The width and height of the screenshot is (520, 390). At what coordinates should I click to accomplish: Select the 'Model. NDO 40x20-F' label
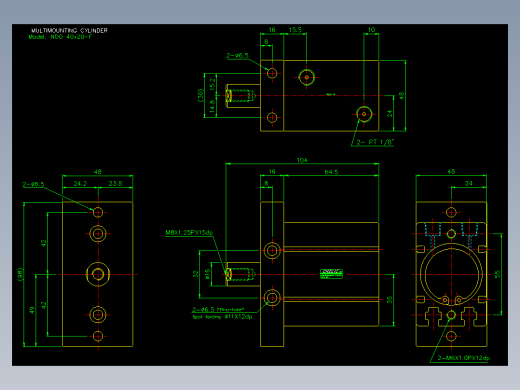tap(60, 37)
